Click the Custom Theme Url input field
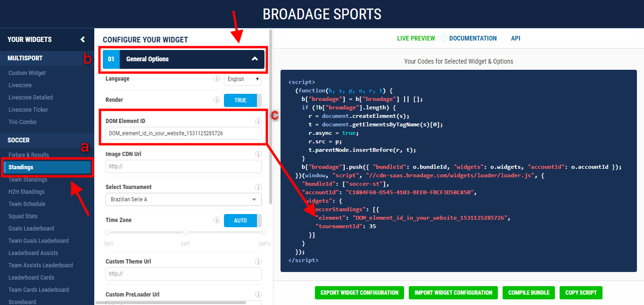644x305 pixels. [183, 274]
